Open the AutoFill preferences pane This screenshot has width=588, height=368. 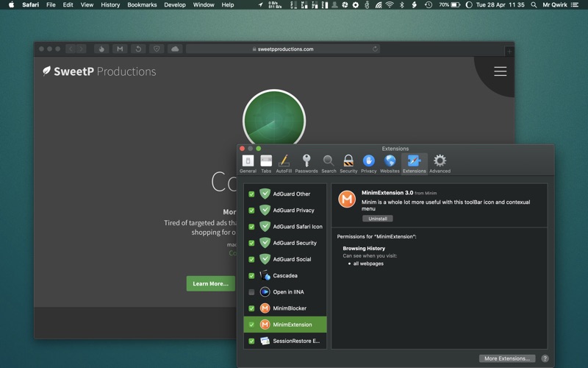(x=284, y=163)
